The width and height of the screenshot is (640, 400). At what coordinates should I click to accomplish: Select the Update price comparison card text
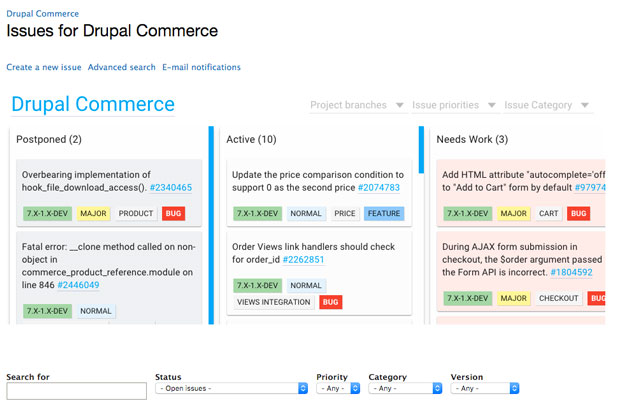(318, 181)
